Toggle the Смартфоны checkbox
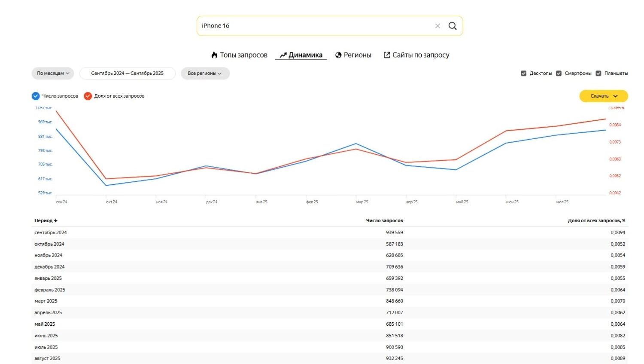 coord(559,73)
